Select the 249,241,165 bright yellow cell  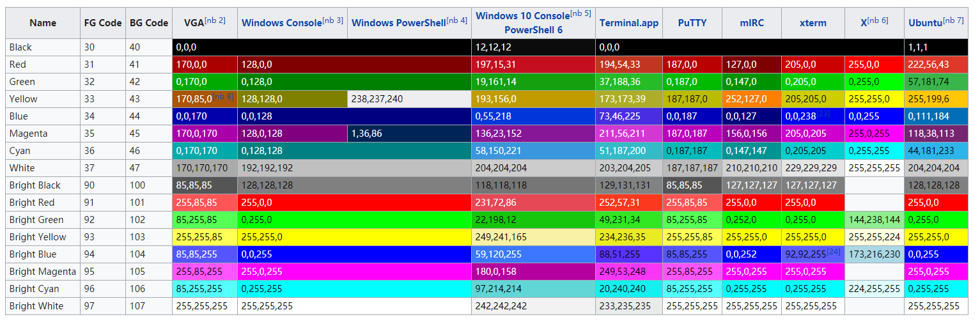[x=533, y=237]
